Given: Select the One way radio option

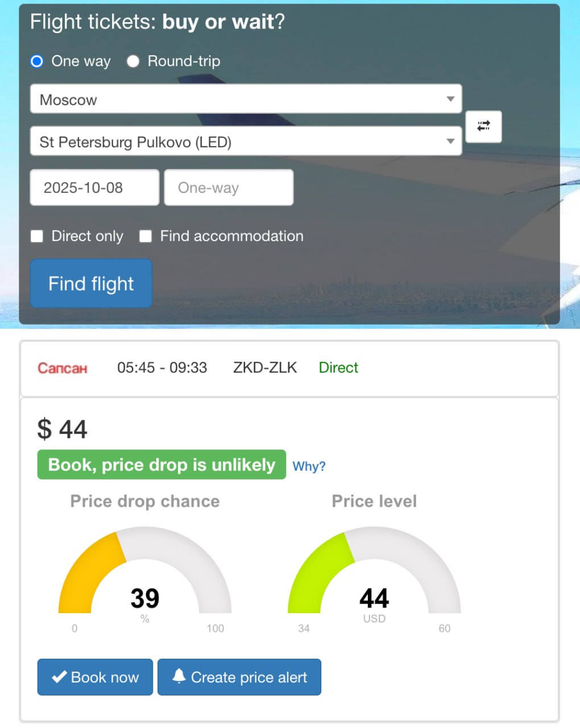Looking at the screenshot, I should click(x=37, y=61).
